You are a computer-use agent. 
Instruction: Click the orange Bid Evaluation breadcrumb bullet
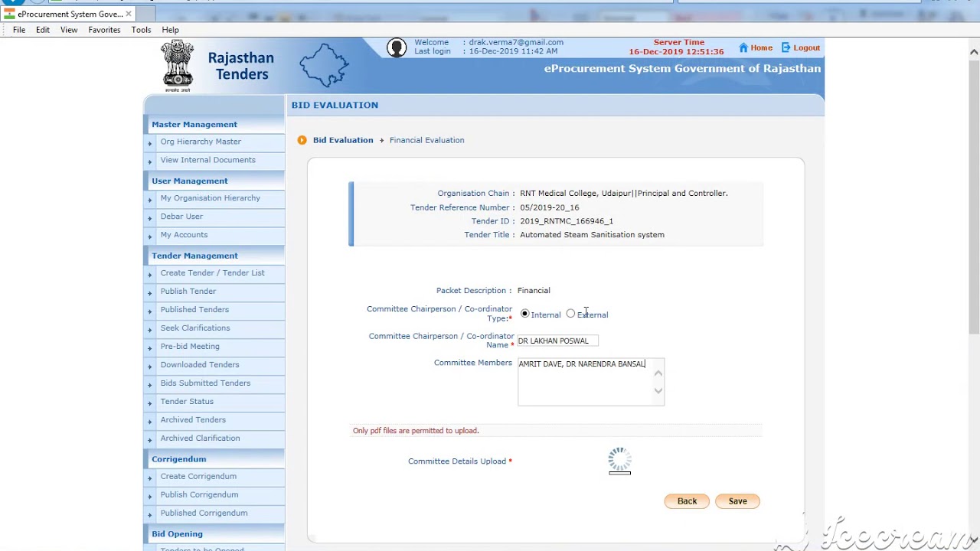[302, 140]
